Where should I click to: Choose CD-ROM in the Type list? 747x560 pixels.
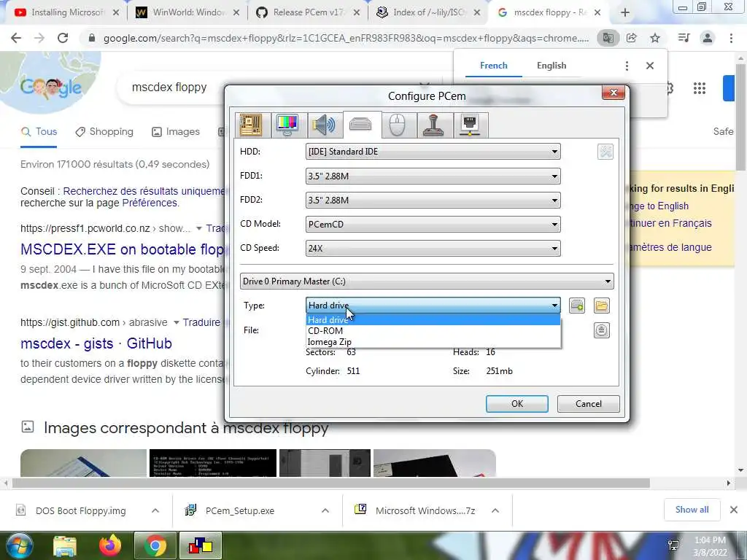point(433,330)
